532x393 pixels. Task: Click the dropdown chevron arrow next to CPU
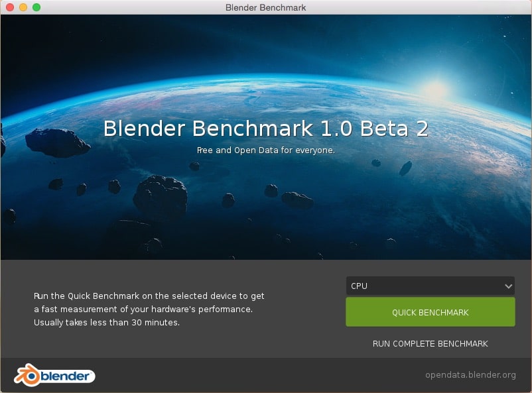pyautogui.click(x=508, y=286)
